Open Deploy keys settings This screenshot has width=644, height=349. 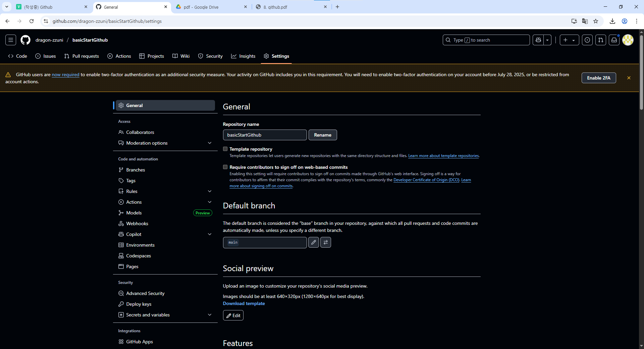[x=165, y=304]
